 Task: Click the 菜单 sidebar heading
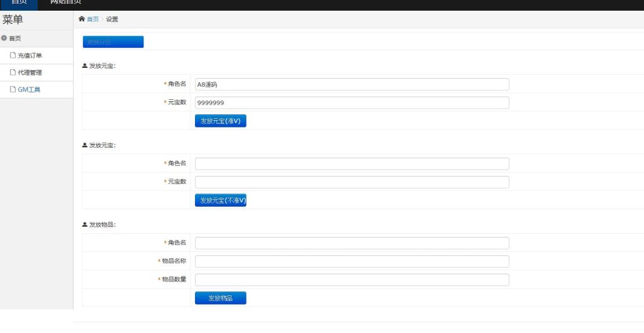click(13, 19)
